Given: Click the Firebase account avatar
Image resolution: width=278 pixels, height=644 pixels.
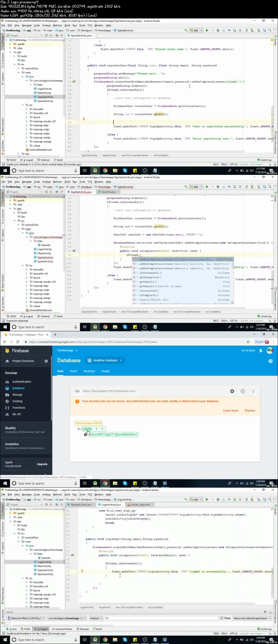Looking at the screenshot, I should click(270, 351).
